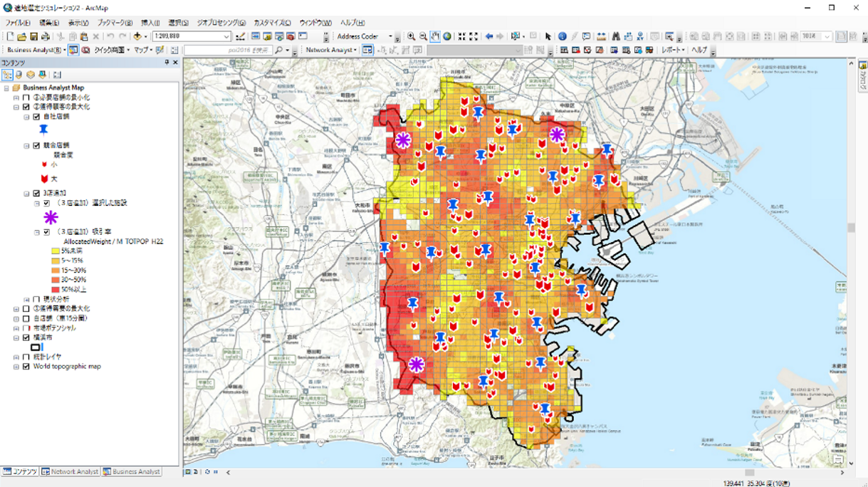The height and width of the screenshot is (487, 868).
Task: Go back to previous extent arrow
Action: [488, 36]
